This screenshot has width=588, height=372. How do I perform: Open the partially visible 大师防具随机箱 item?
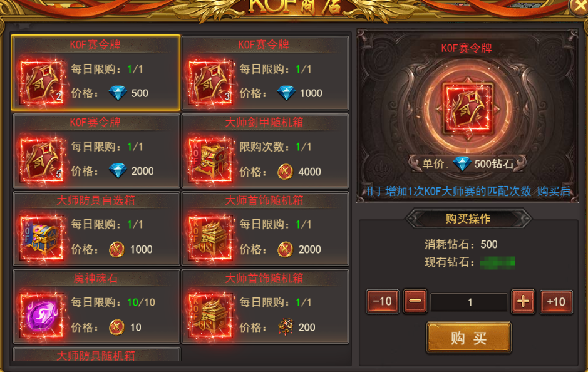[x=96, y=354]
